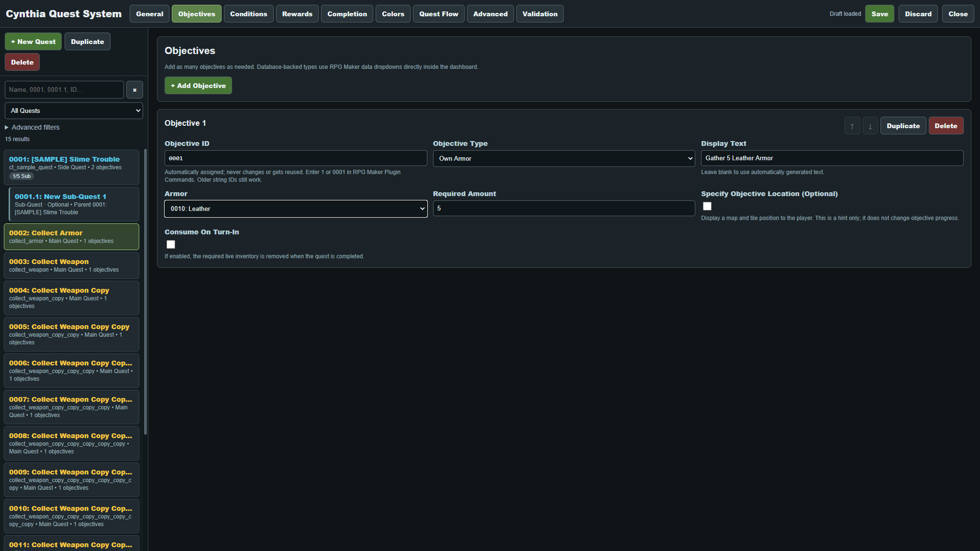
Task: Open the Objective Type dropdown
Action: pyautogui.click(x=564, y=158)
